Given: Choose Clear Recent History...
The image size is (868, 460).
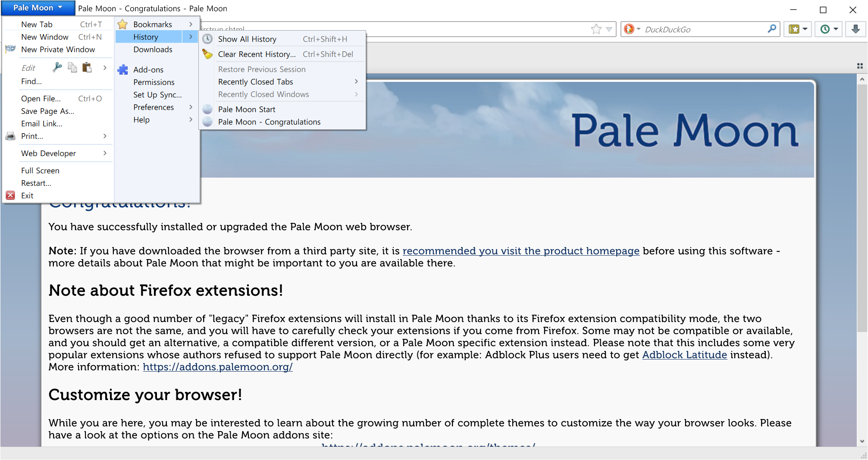Looking at the screenshot, I should click(x=282, y=54).
